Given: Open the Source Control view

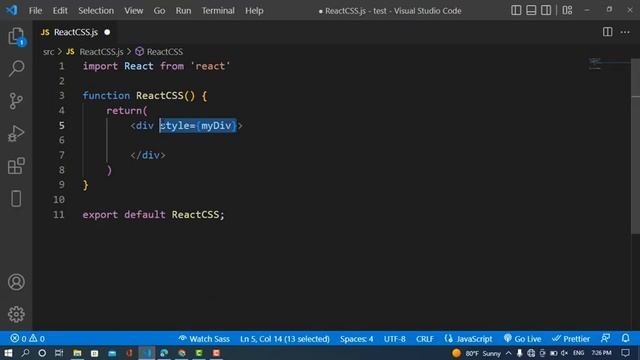Looking at the screenshot, I should pyautogui.click(x=16, y=101).
